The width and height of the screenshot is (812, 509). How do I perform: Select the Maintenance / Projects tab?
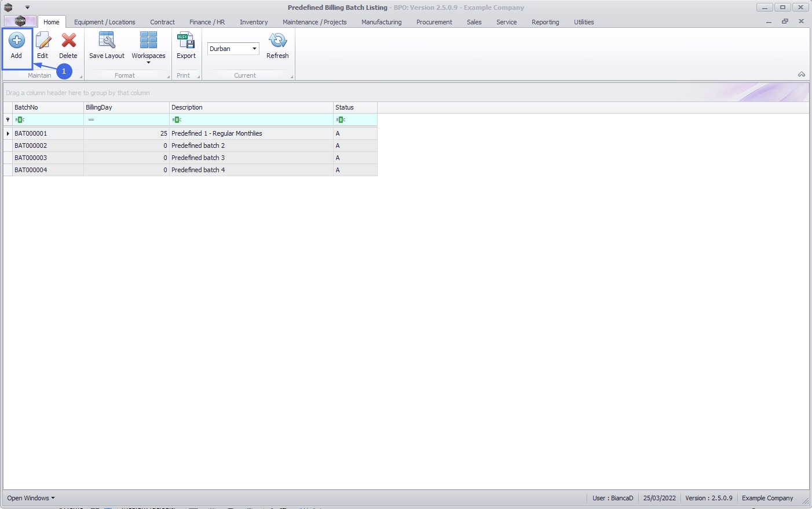(x=314, y=22)
